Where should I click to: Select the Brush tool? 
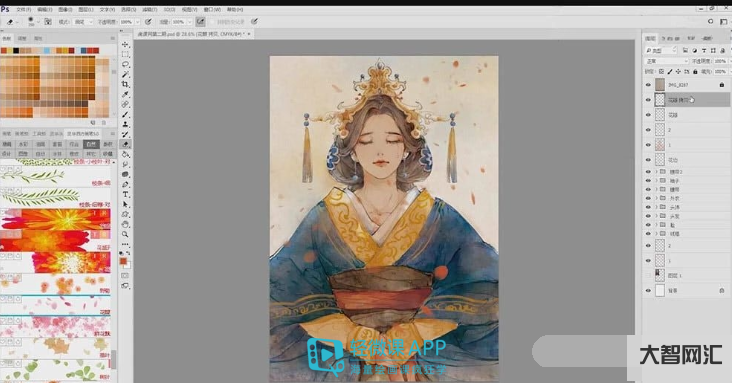point(125,114)
